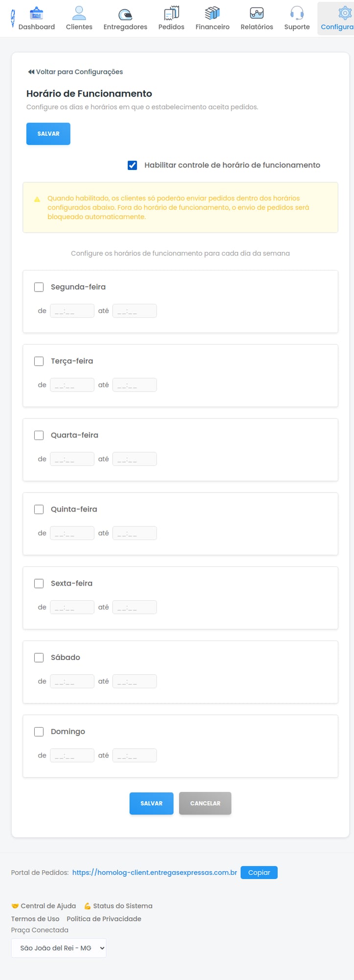Viewport: 354px width, 980px height.
Task: Check the Domingo checkbox
Action: click(39, 731)
